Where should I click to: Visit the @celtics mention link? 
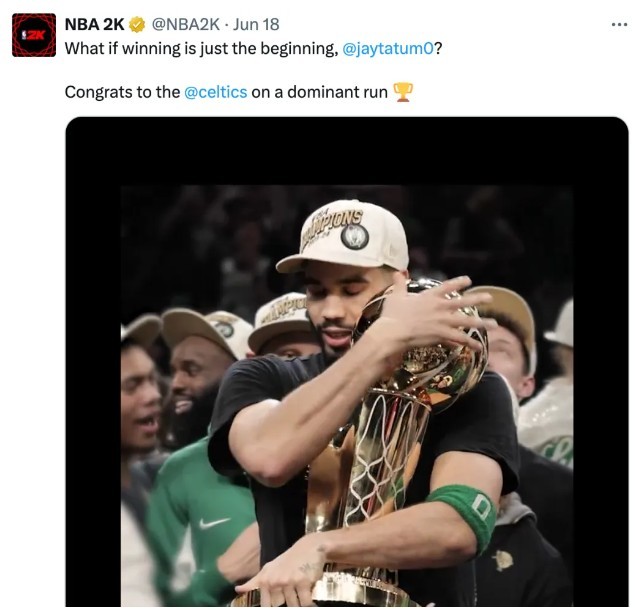click(215, 92)
